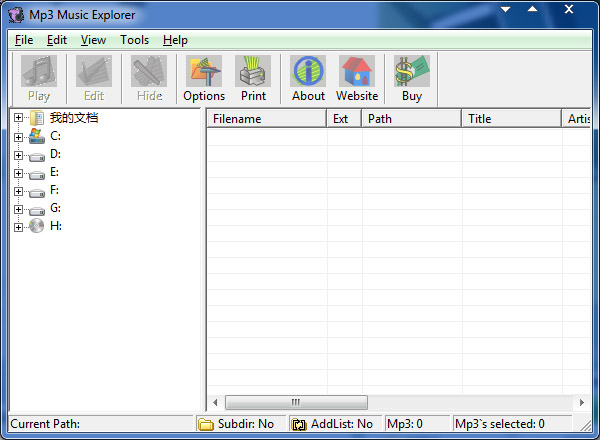Click the AddList icon in status bar

tap(299, 424)
